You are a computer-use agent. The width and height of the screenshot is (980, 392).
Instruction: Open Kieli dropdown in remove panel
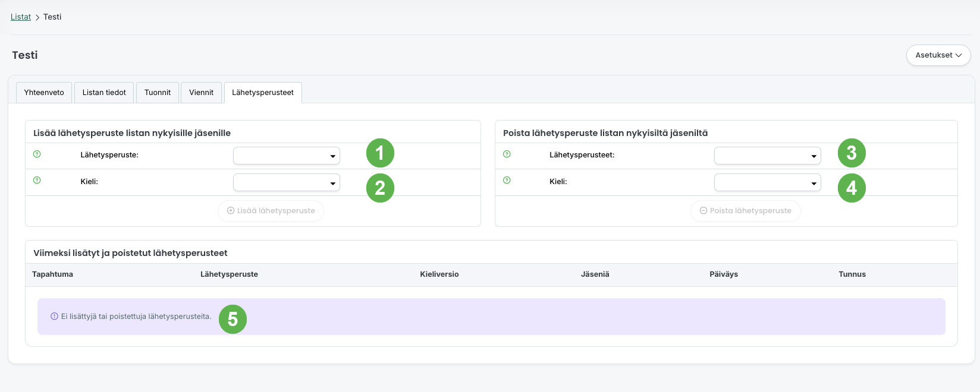click(x=768, y=182)
